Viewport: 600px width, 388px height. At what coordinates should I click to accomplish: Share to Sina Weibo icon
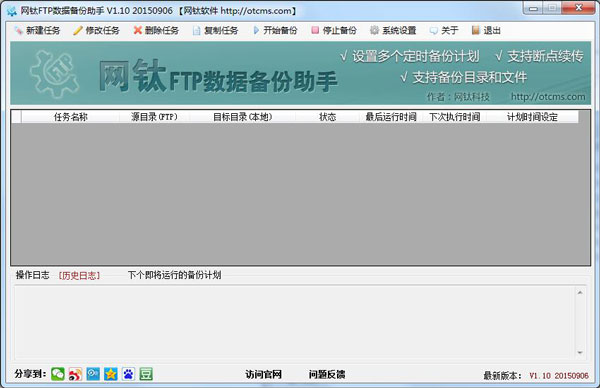point(75,374)
